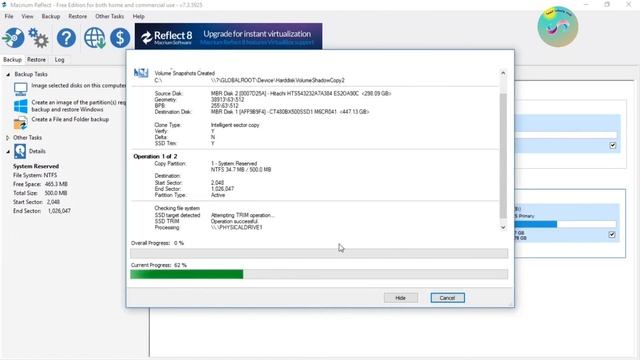Viewport: 640px width, 360px height.
Task: Collapse the Backup Tasks section
Action: 8,74
